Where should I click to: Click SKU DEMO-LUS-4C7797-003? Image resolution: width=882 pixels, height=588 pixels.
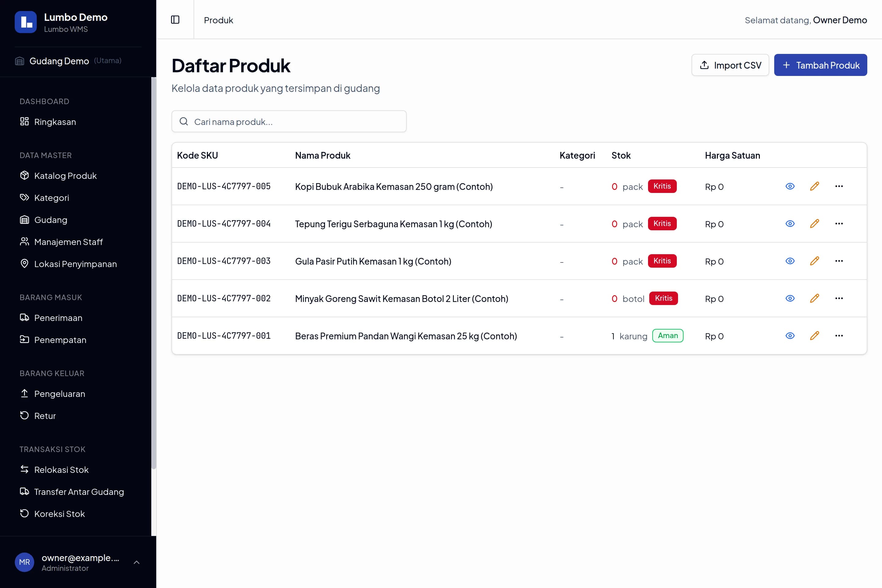tap(224, 261)
